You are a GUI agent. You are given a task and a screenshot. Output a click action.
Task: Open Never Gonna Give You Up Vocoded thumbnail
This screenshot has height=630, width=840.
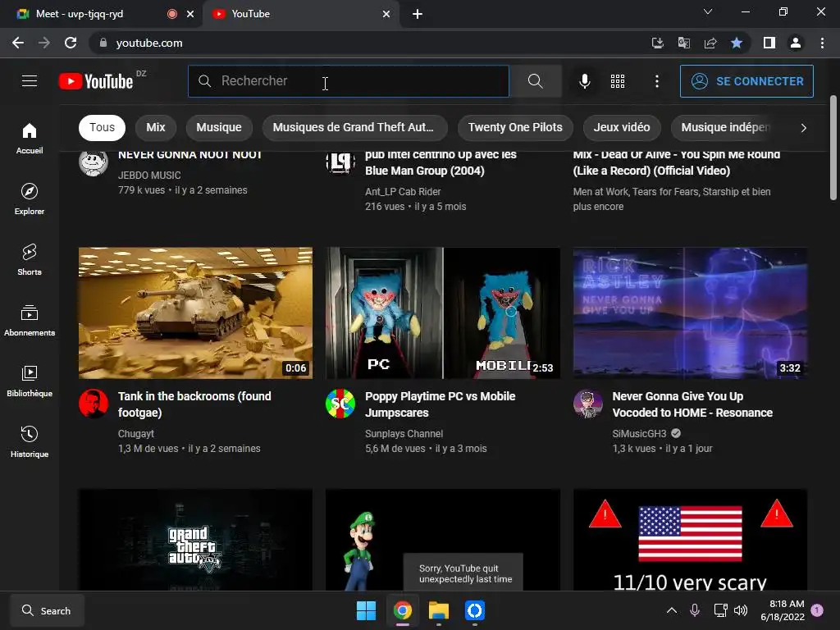pos(690,313)
